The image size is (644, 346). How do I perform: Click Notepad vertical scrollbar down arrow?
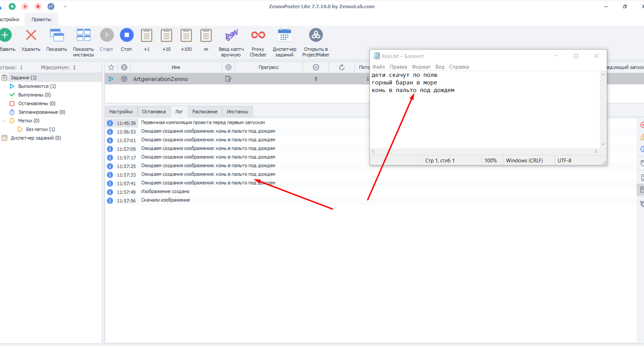point(603,144)
